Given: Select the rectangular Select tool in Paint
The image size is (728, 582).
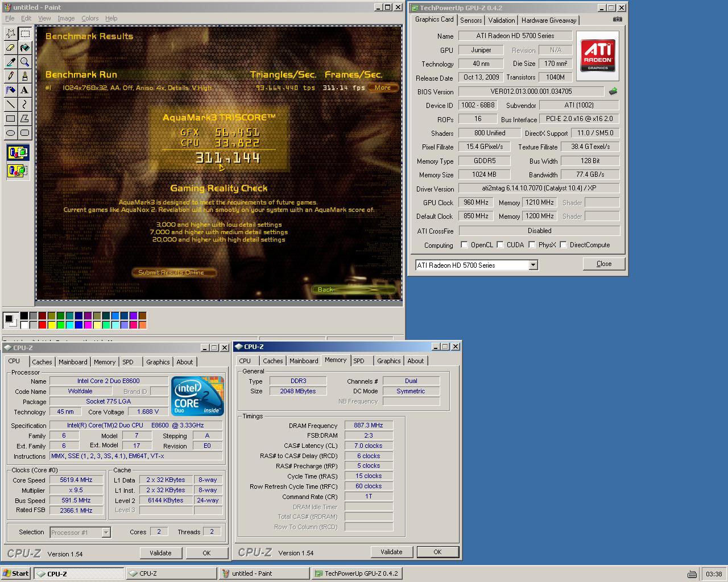Looking at the screenshot, I should point(25,34).
